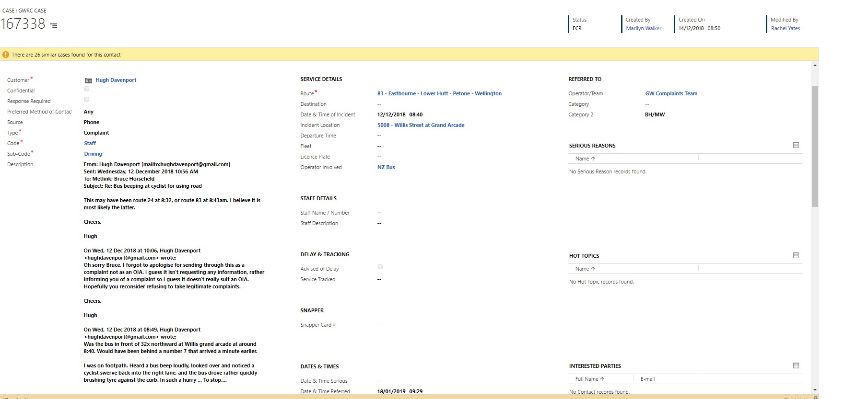Open route 83 Eastbourne - Wellington link
This screenshot has width=868, height=399.
(439, 93)
